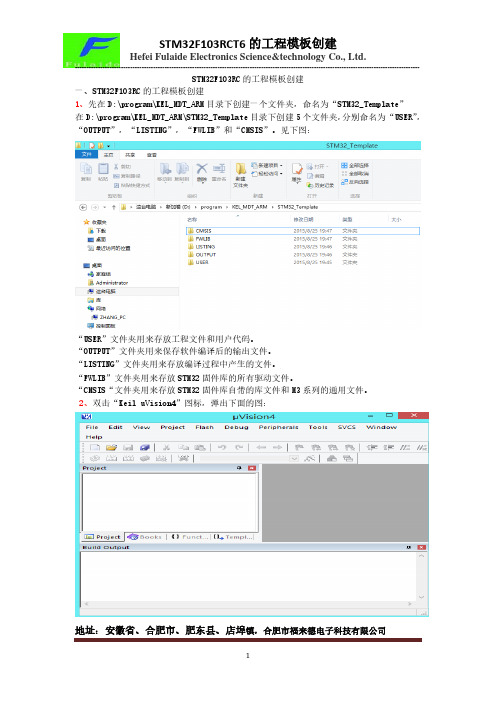
Task: Click the Undo icon in µVision toolbar
Action: click(x=222, y=447)
